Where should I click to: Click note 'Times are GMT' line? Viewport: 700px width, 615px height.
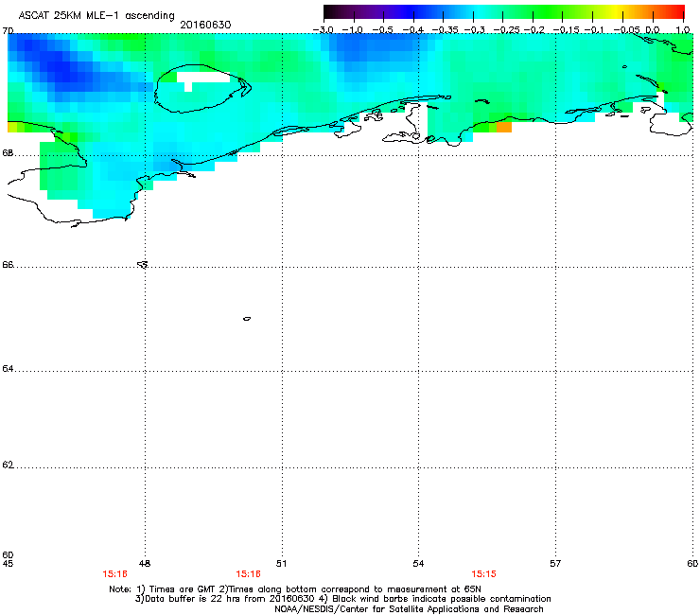click(x=295, y=589)
